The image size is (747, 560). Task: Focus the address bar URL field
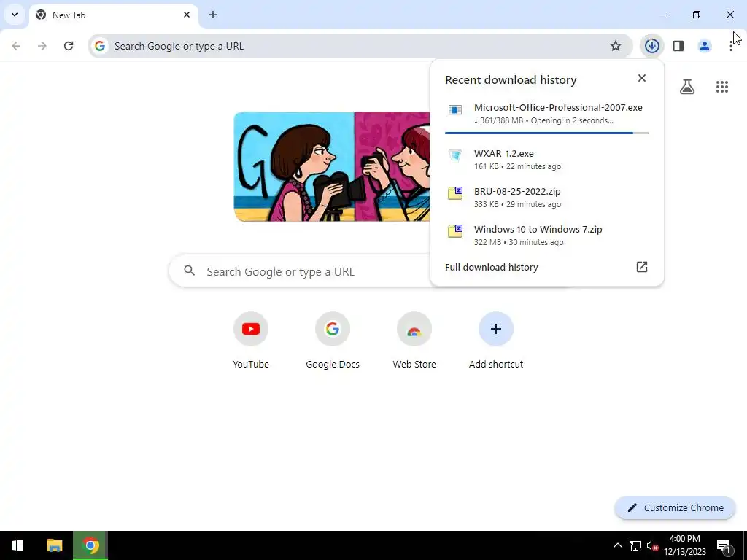click(x=360, y=46)
